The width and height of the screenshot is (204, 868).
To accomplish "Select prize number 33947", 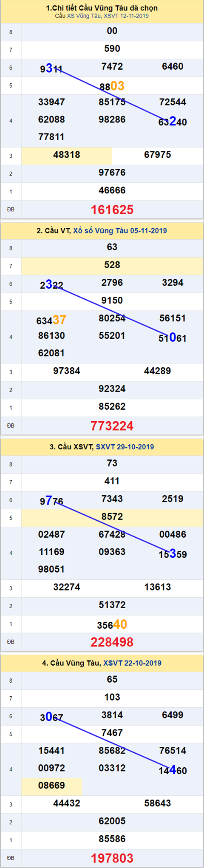I will pyautogui.click(x=51, y=102).
